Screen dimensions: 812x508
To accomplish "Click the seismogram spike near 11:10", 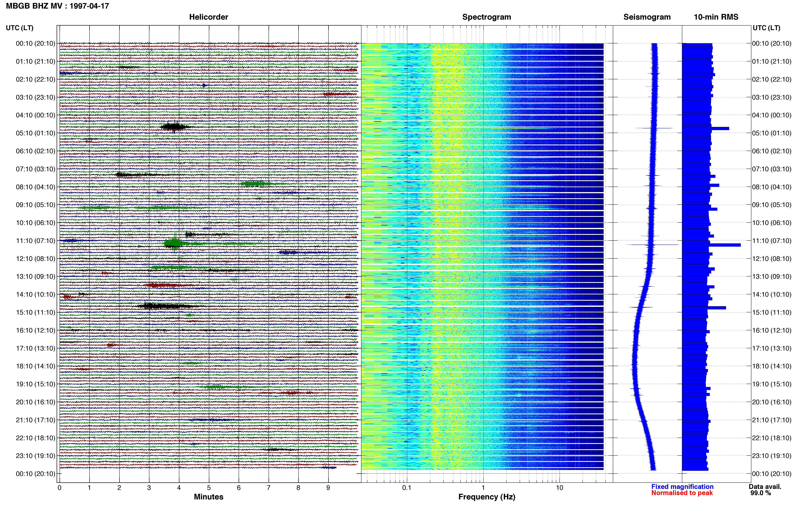I will (x=652, y=245).
